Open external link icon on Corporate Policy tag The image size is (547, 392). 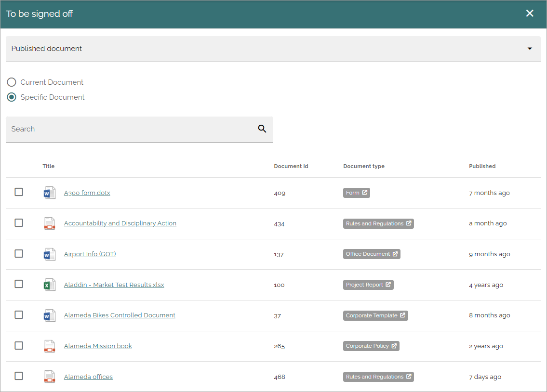[x=394, y=346]
